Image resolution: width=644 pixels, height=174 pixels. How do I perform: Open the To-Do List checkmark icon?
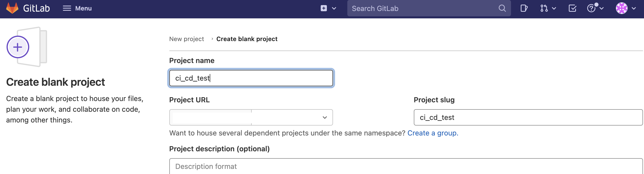pyautogui.click(x=572, y=8)
